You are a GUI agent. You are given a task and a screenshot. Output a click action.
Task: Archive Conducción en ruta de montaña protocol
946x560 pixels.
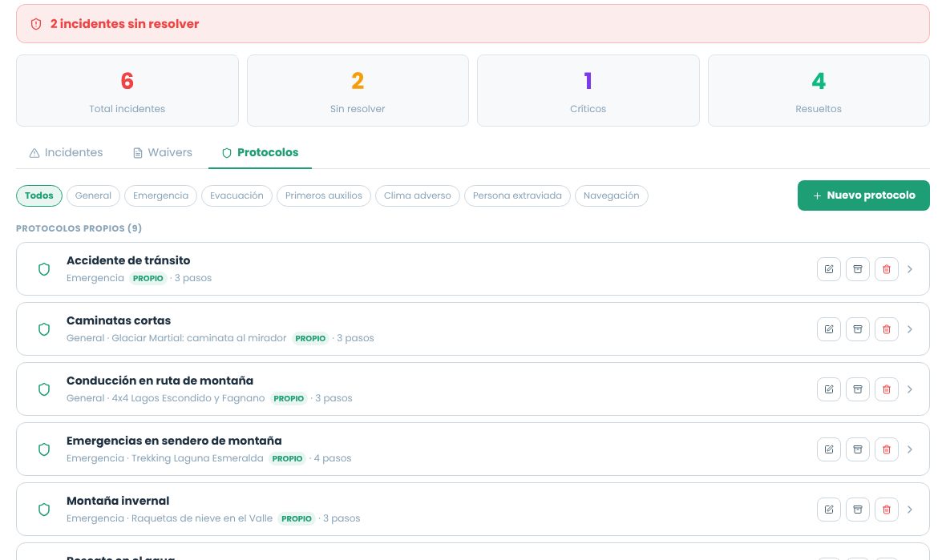click(857, 389)
